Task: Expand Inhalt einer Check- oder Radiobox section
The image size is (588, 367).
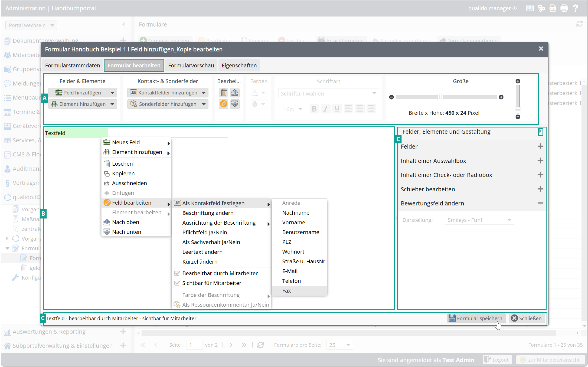Action: coord(540,175)
